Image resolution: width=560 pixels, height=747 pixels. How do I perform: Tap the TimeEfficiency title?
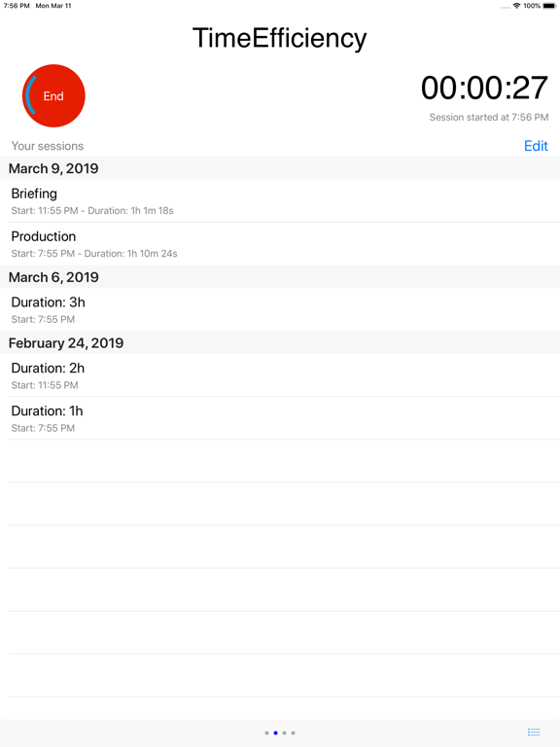280,38
